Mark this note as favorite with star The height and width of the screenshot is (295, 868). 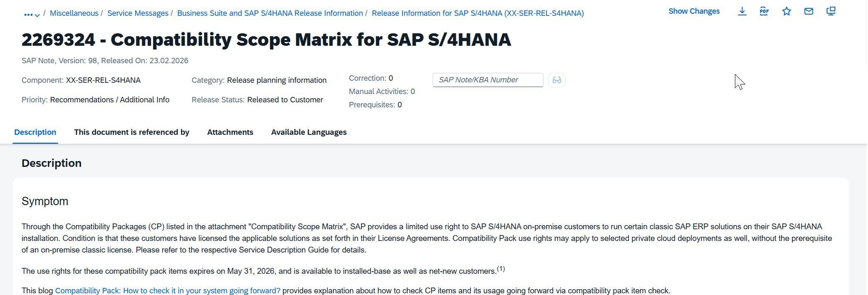(786, 12)
